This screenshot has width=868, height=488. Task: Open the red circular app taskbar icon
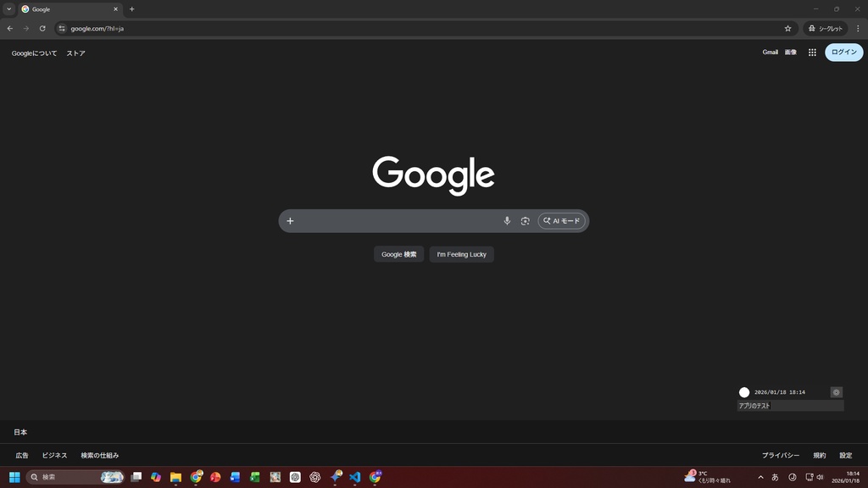(215, 477)
